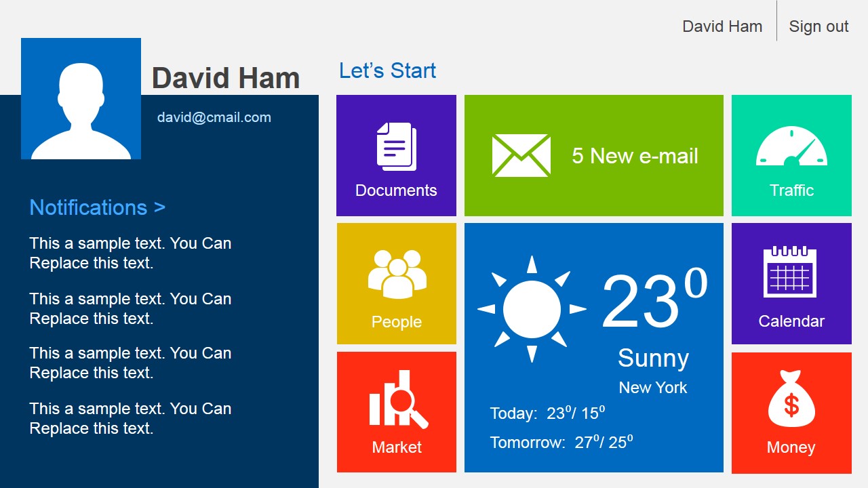
Task: Select the '5 New e-mail' label
Action: click(635, 156)
